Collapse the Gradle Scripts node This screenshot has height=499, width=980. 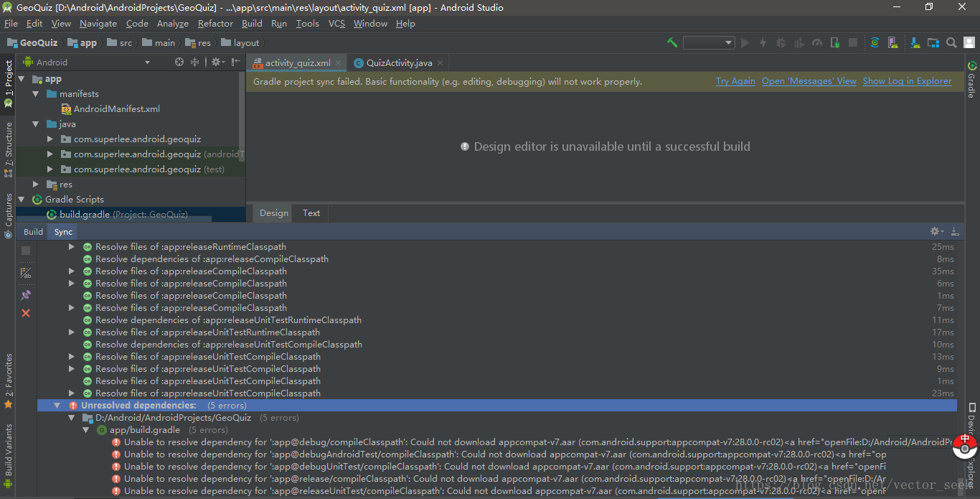click(21, 200)
